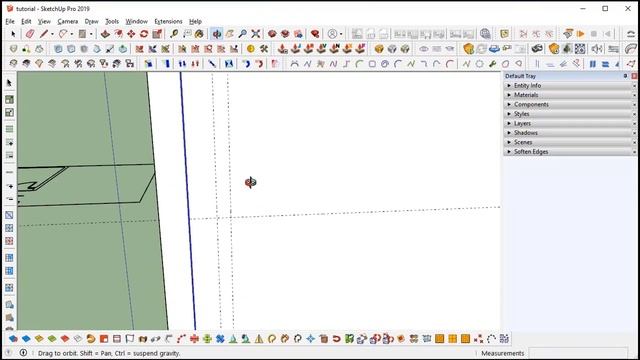Viewport: 640px width, 360px height.
Task: Activate the Zoom magnifier tool
Action: point(242,34)
